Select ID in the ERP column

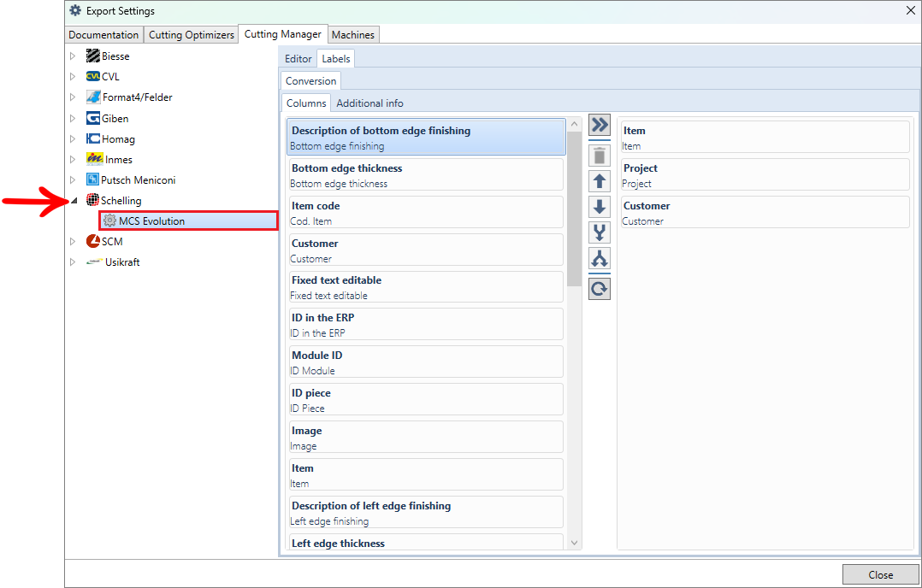coord(426,325)
